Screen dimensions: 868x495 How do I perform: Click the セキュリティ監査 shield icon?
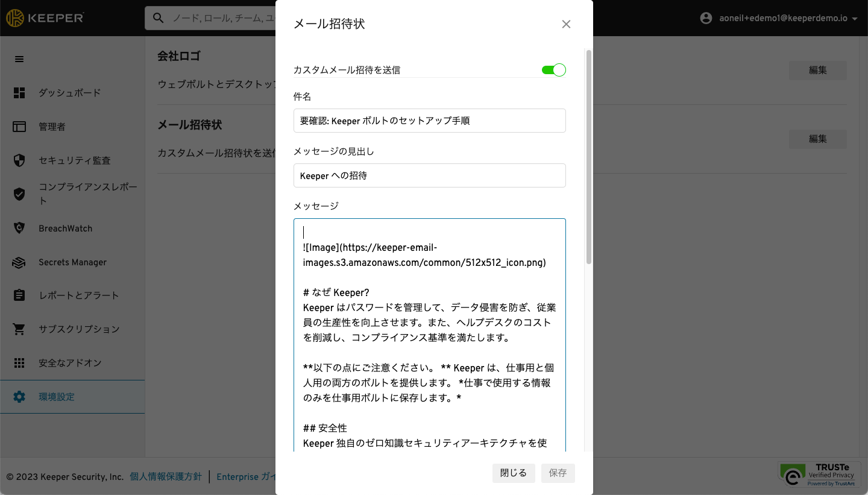click(19, 160)
